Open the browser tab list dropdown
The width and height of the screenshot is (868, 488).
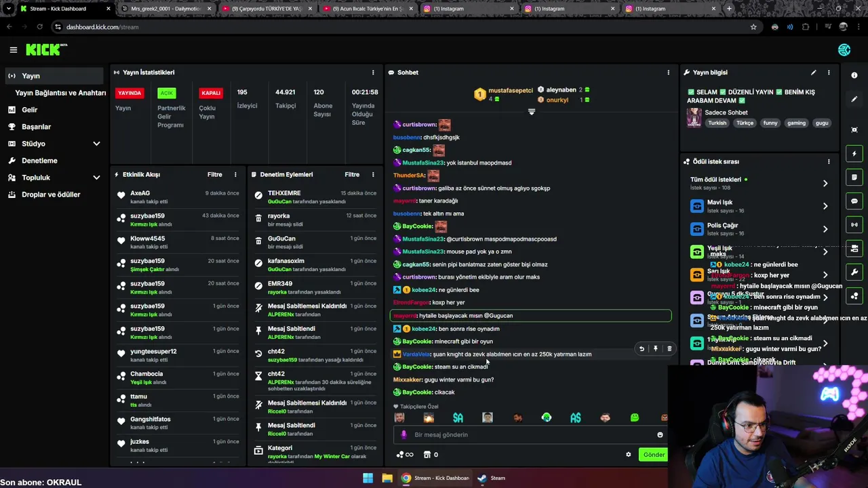point(9,9)
